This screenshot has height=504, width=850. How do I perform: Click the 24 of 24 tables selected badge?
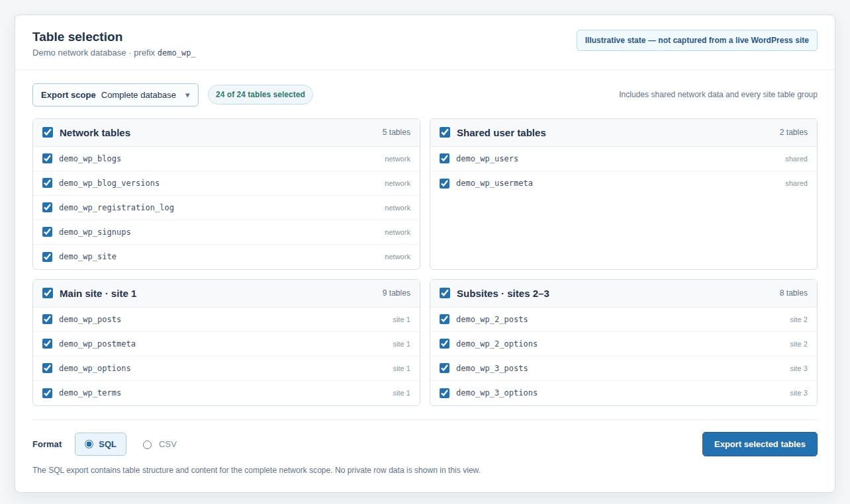pos(260,95)
